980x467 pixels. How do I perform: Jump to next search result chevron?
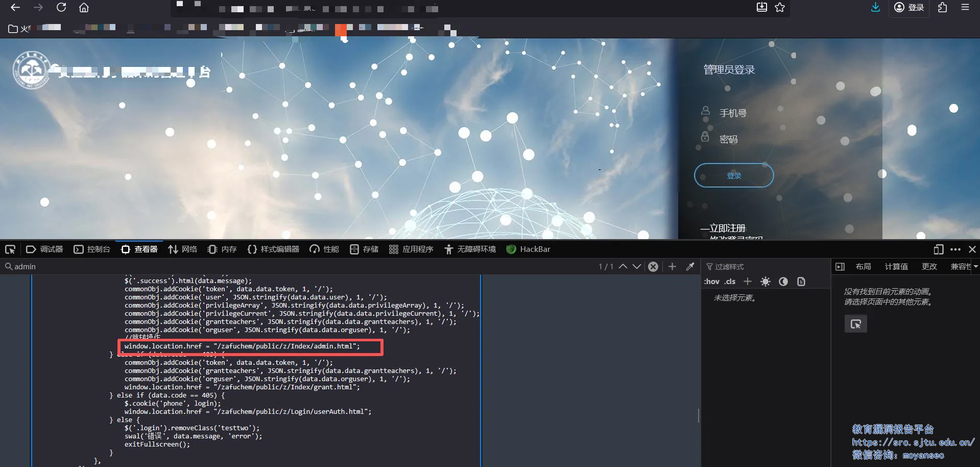pos(637,267)
